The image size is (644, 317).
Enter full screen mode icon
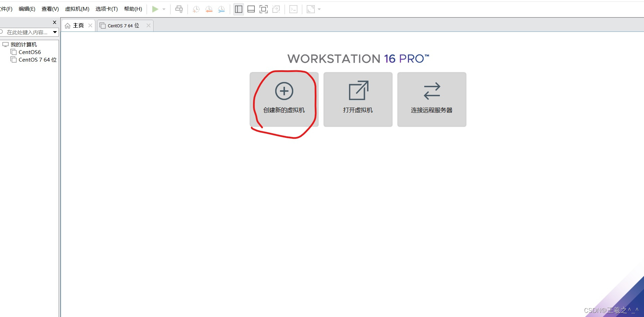(x=264, y=9)
